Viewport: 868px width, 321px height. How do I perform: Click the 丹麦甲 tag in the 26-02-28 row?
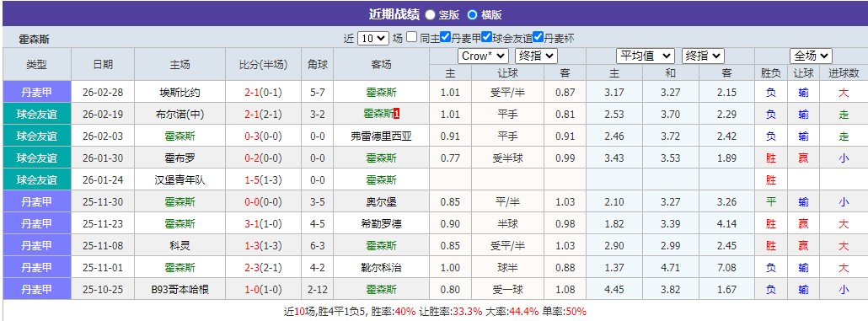36,92
